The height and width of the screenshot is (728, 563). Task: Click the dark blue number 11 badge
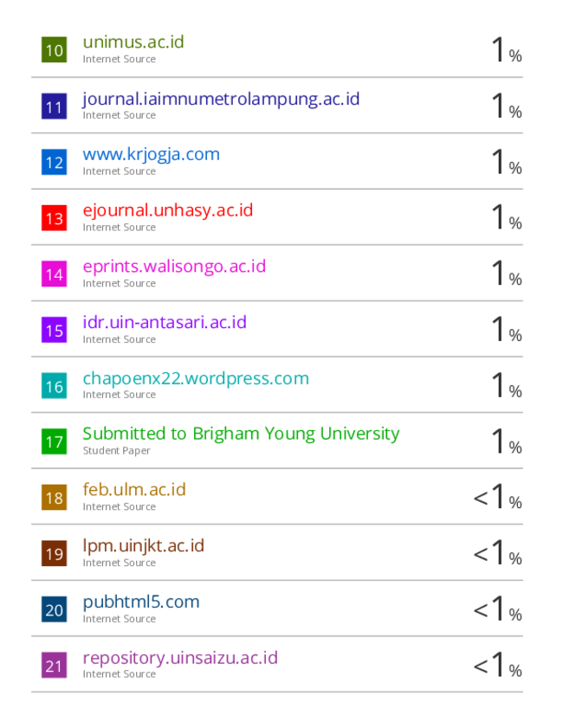coord(54,106)
